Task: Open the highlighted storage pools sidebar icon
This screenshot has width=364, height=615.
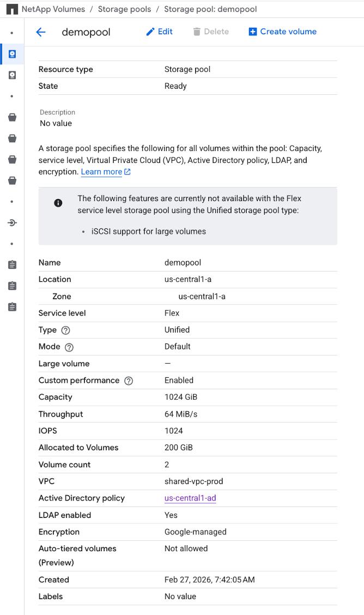Action: point(12,54)
